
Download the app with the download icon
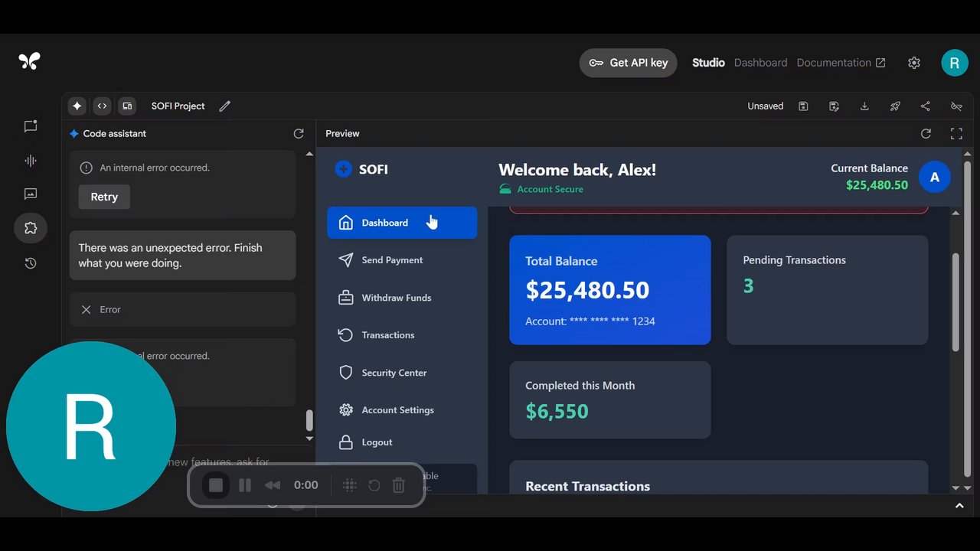[x=864, y=106]
